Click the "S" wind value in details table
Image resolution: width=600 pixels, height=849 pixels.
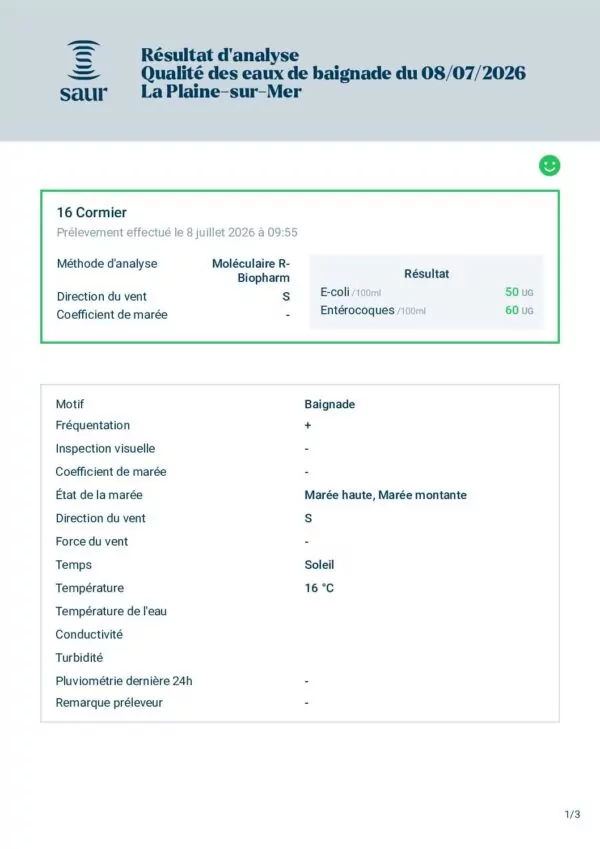(308, 518)
